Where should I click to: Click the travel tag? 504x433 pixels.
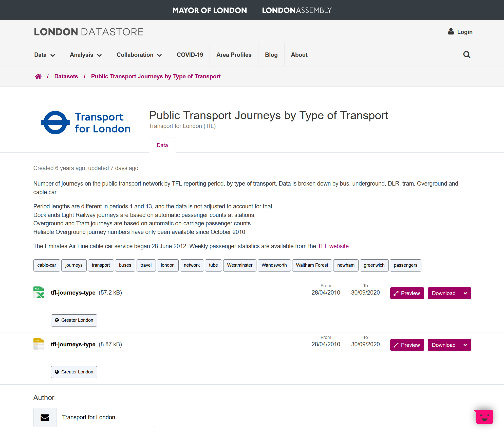146,265
